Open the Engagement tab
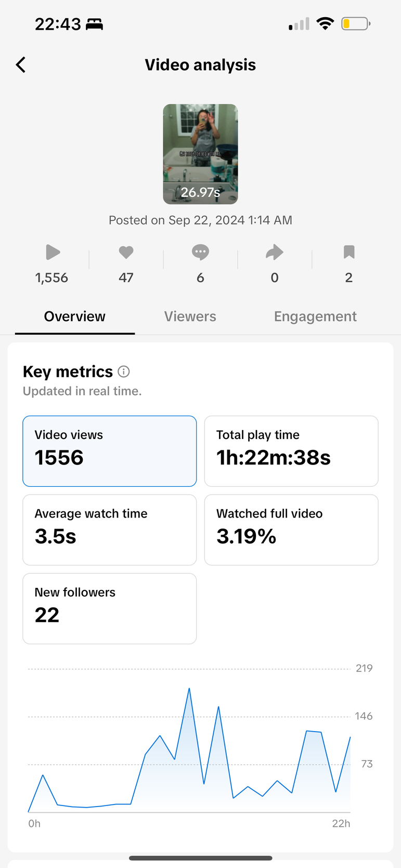401x868 pixels. click(315, 317)
